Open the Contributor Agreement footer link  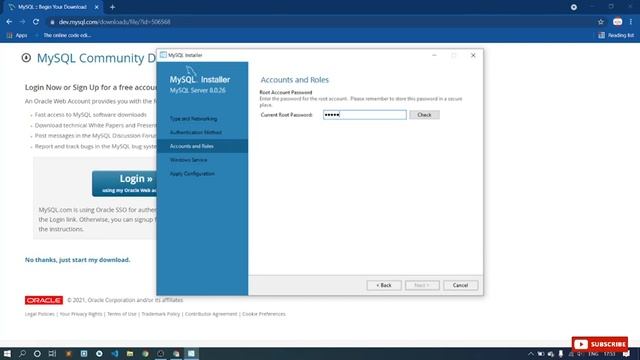(211, 314)
